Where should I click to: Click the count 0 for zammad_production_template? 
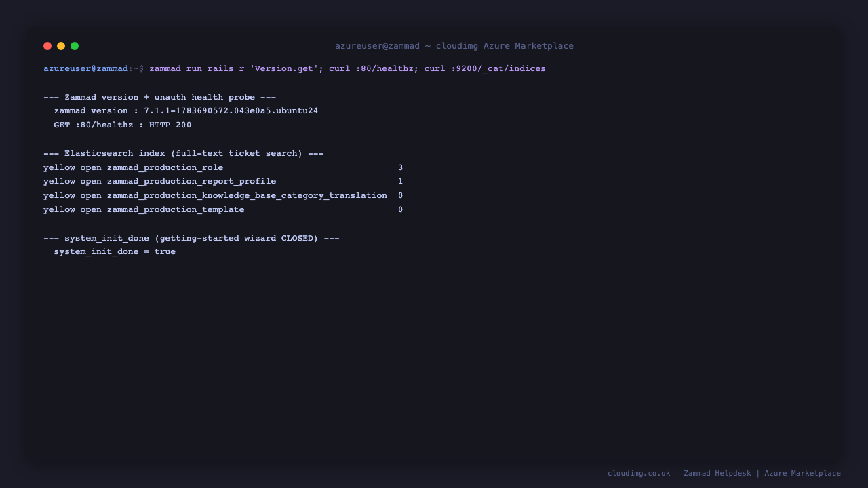tap(401, 209)
